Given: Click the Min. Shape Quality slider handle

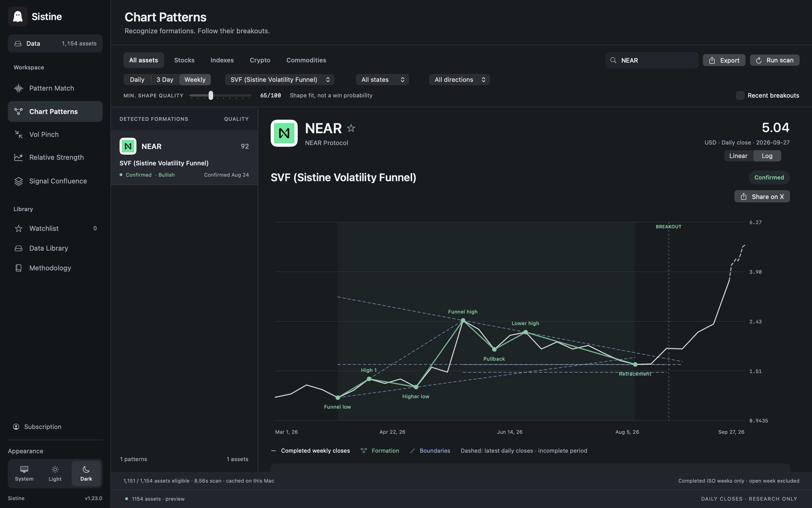Looking at the screenshot, I should [211, 95].
